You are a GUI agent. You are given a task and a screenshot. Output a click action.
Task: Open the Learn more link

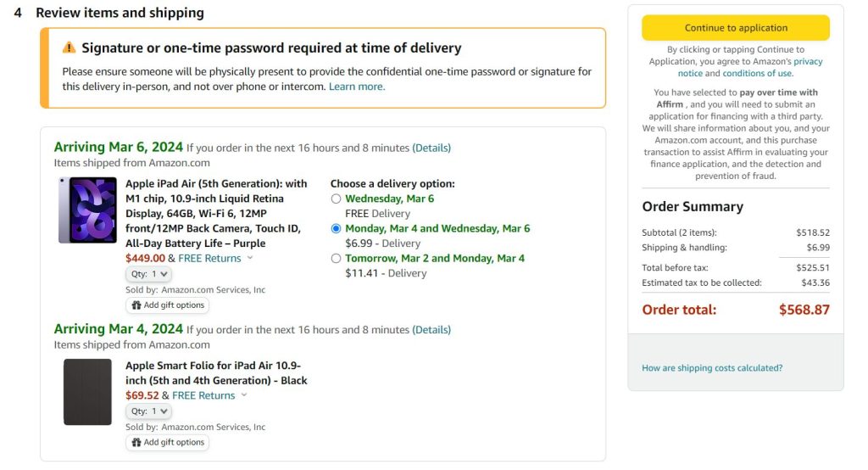click(x=356, y=87)
